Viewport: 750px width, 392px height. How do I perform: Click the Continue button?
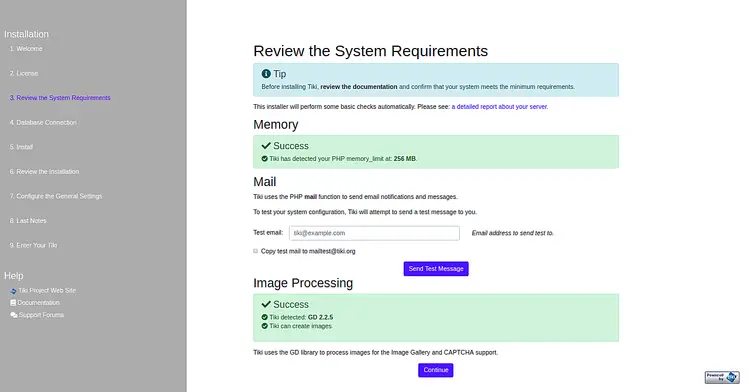pyautogui.click(x=436, y=370)
